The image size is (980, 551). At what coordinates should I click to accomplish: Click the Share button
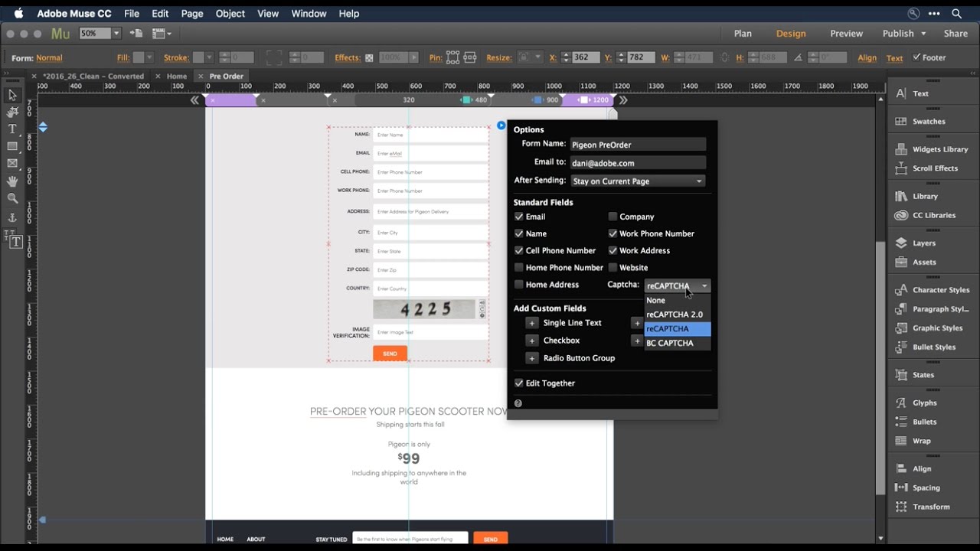point(955,34)
